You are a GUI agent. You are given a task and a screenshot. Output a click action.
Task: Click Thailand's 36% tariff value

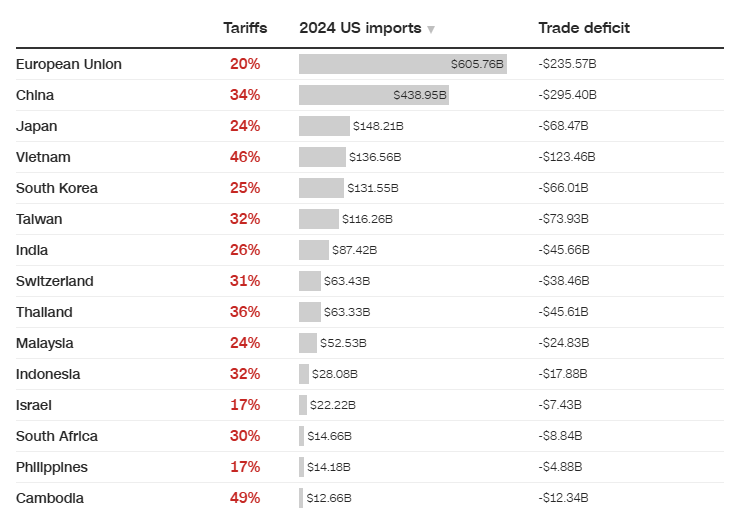pos(245,312)
